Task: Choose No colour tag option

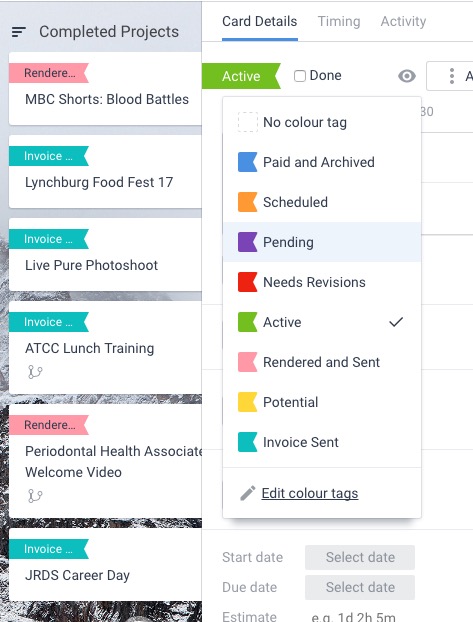Action: (322, 122)
